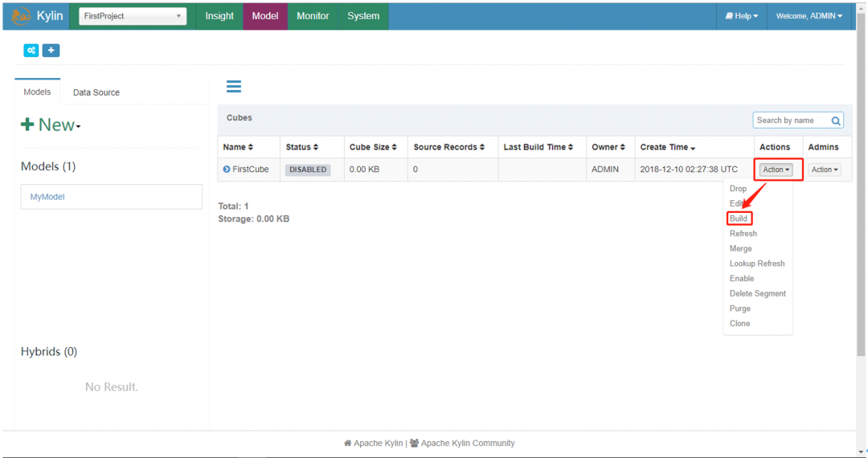Select the Data Source side tab

(x=96, y=92)
